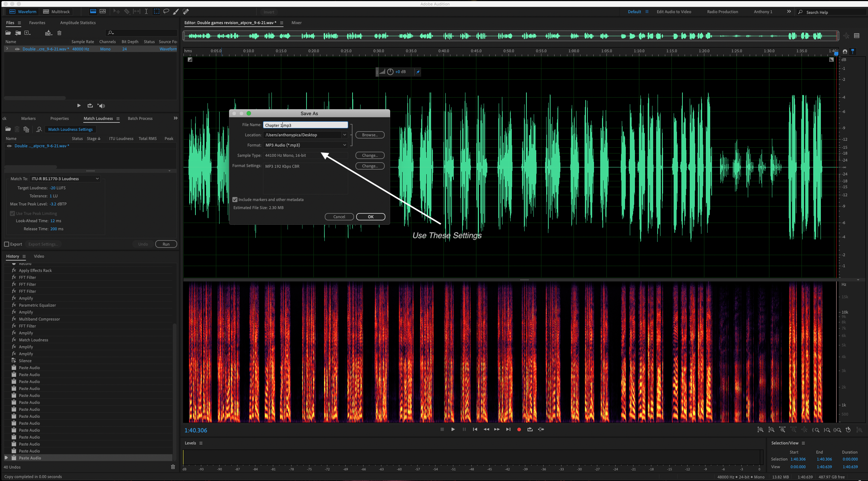Show the spectral frequency display
The width and height of the screenshot is (868, 481).
103,12
